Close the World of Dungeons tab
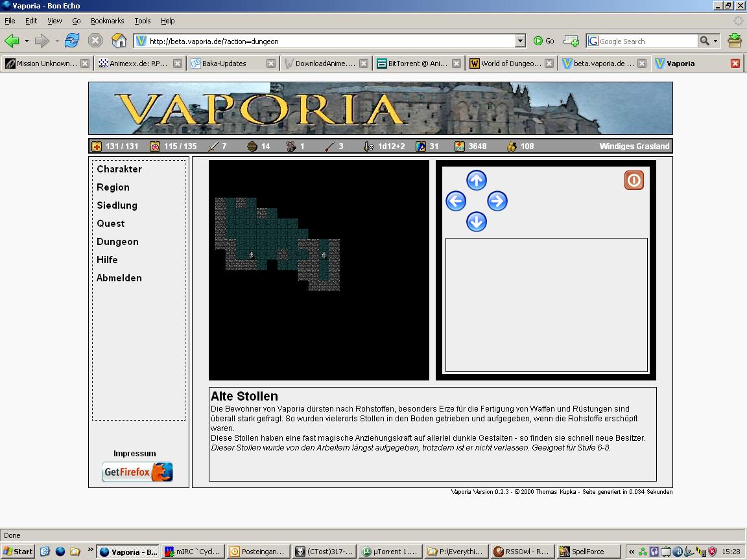The height and width of the screenshot is (560, 747). (x=549, y=64)
